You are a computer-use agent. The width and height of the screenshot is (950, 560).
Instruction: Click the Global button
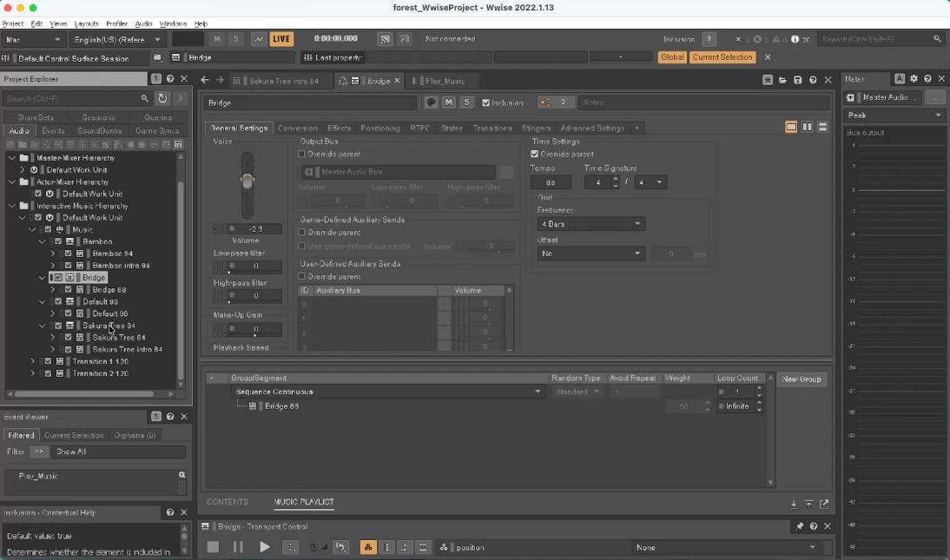pos(672,57)
